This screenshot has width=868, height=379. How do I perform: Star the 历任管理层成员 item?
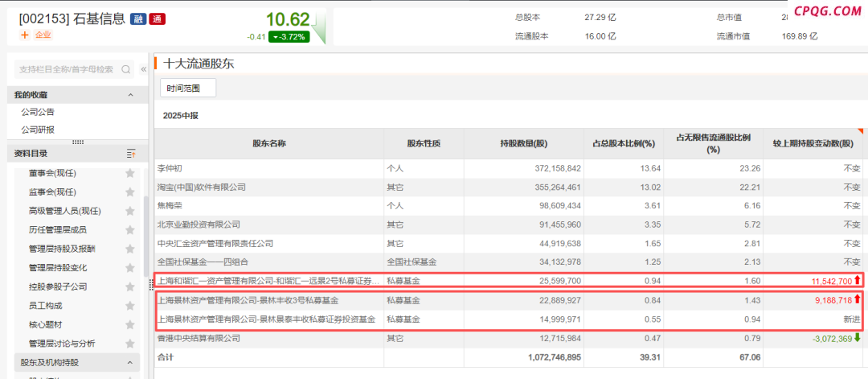[x=130, y=230]
